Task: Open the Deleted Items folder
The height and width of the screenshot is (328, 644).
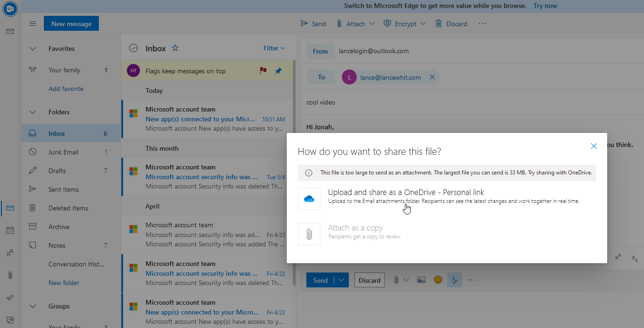Action: 71,208
